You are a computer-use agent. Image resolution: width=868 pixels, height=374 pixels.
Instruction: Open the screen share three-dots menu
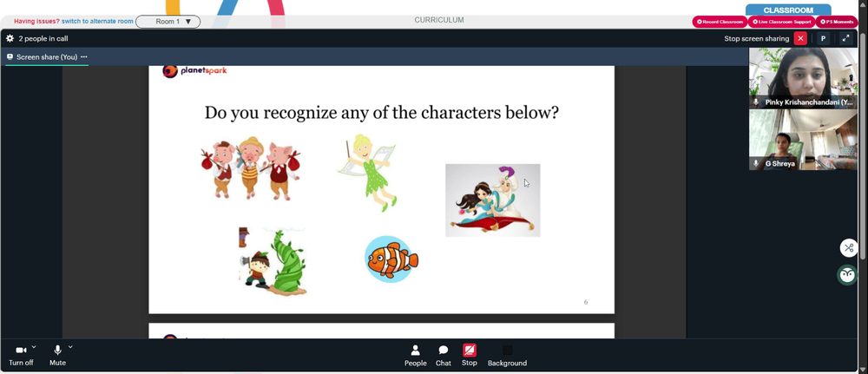click(84, 57)
